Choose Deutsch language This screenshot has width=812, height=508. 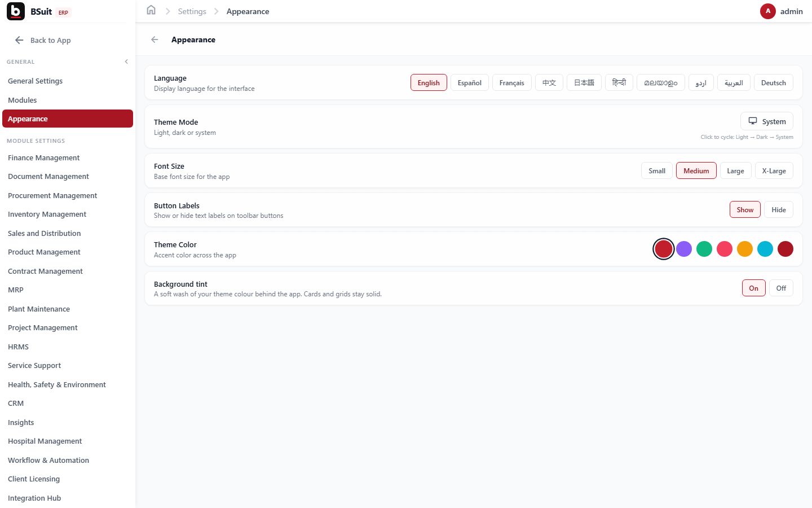(x=774, y=82)
